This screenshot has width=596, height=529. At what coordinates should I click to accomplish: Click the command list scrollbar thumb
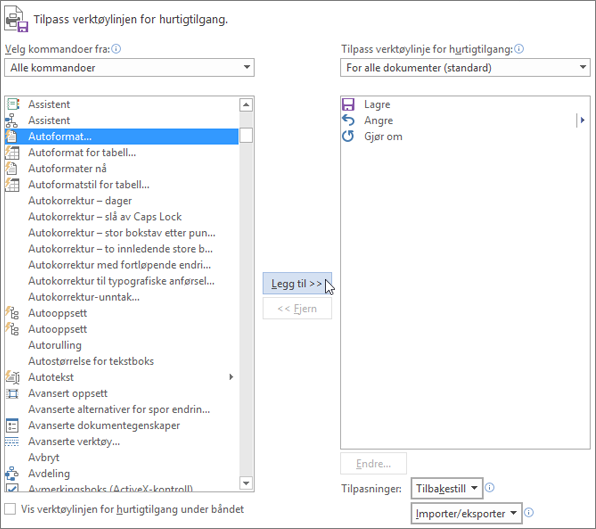click(246, 136)
